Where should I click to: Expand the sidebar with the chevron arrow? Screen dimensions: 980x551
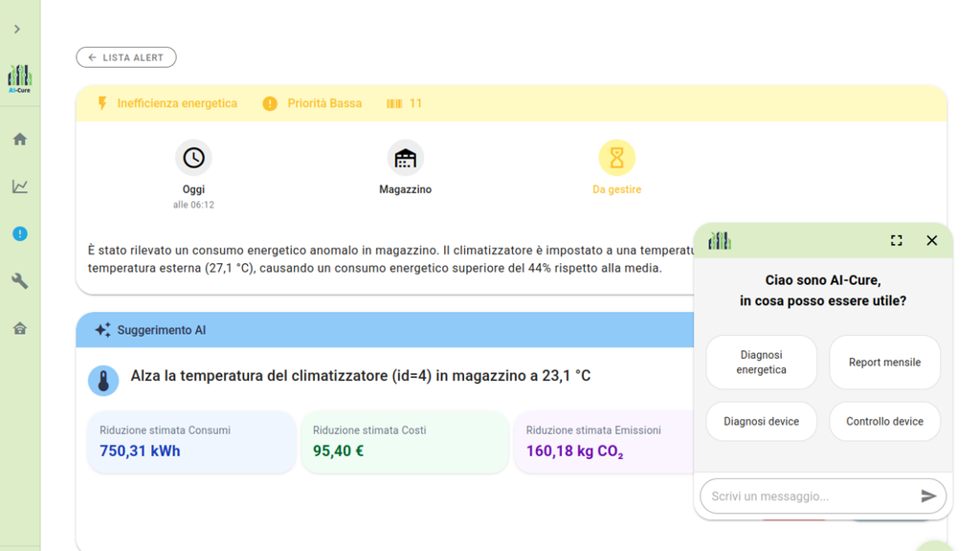pos(17,30)
